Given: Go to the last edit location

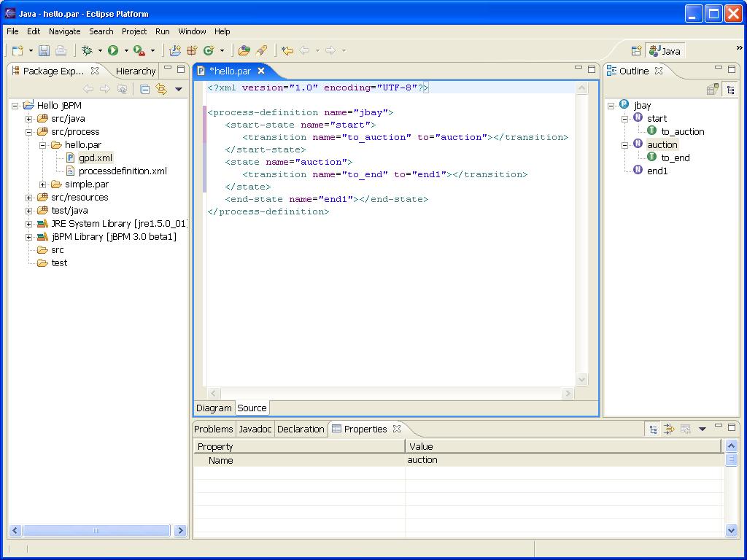Looking at the screenshot, I should (x=287, y=50).
